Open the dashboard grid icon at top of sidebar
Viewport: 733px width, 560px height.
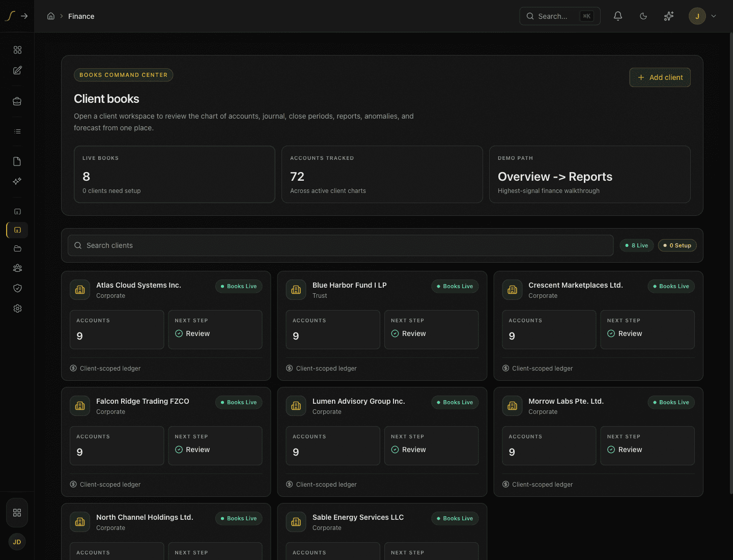(x=17, y=50)
